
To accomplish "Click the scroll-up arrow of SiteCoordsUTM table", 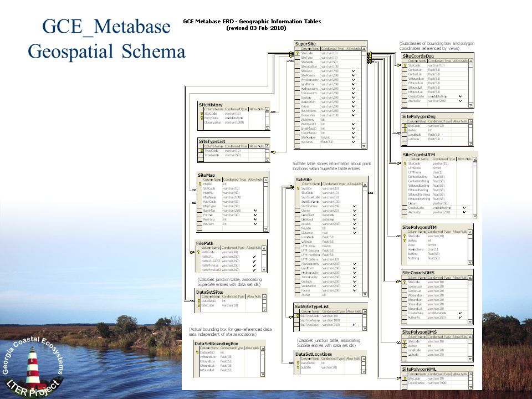I will click(x=475, y=160).
